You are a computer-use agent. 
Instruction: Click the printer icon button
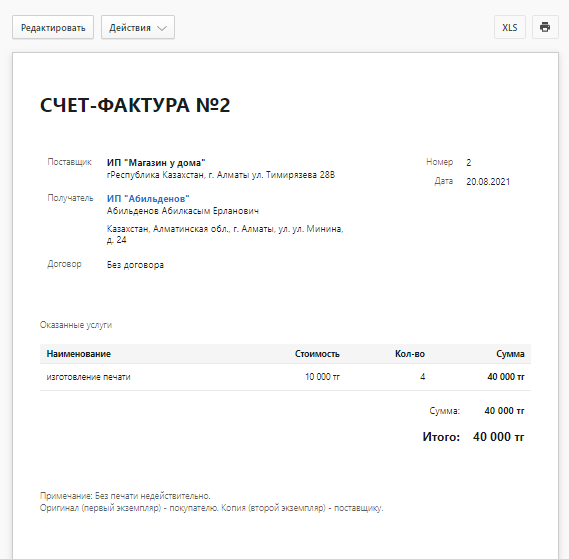click(x=545, y=27)
